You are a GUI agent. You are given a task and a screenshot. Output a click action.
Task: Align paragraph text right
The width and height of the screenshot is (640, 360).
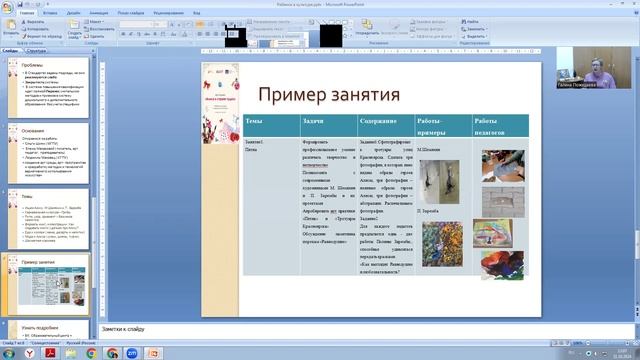tap(215, 34)
